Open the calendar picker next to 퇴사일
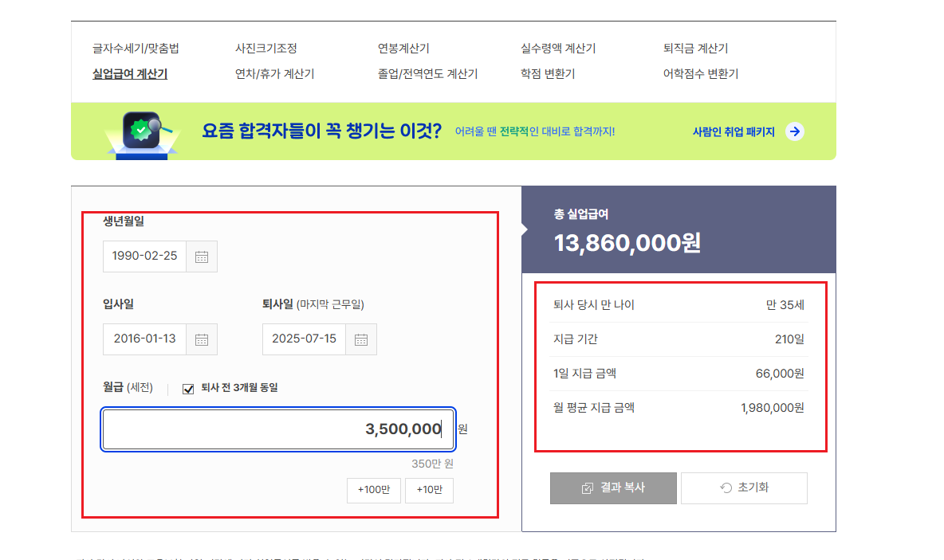Viewport: 944px width, 560px height. (360, 339)
